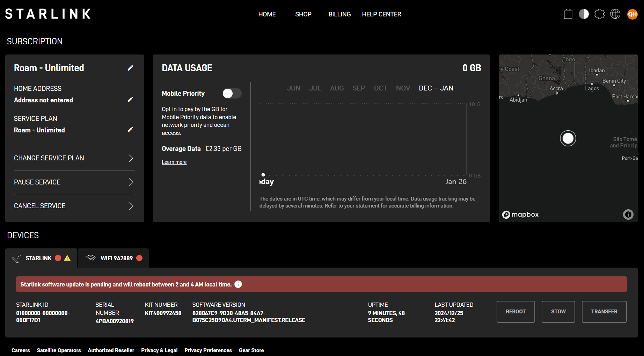Click the Starlink location marker on map
Image resolution: width=644 pixels, height=356 pixels.
[x=568, y=138]
